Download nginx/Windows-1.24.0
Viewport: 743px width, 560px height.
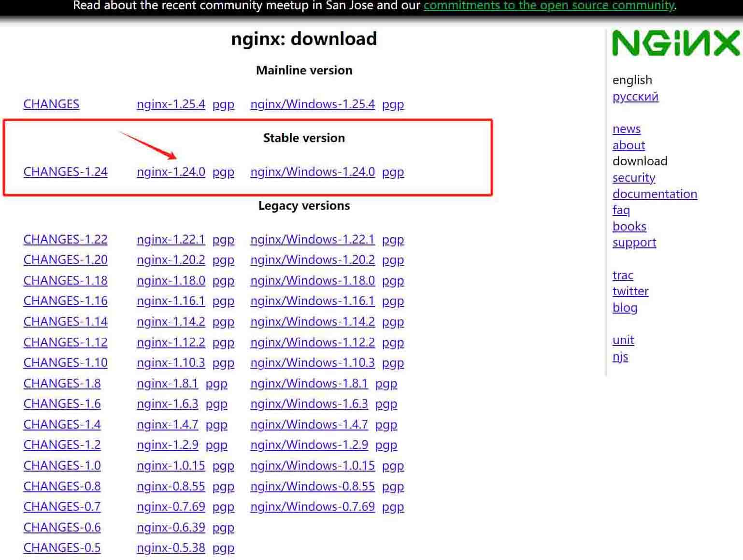pyautogui.click(x=313, y=172)
